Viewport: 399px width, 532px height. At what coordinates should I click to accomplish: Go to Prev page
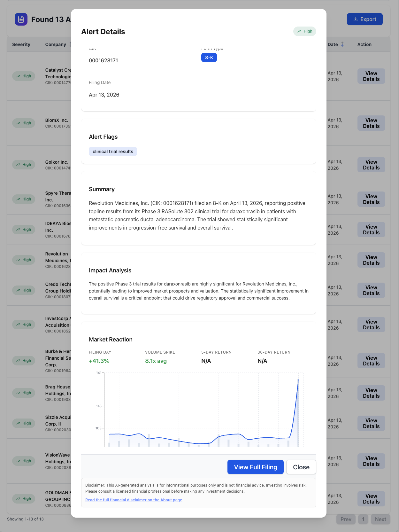(346, 519)
